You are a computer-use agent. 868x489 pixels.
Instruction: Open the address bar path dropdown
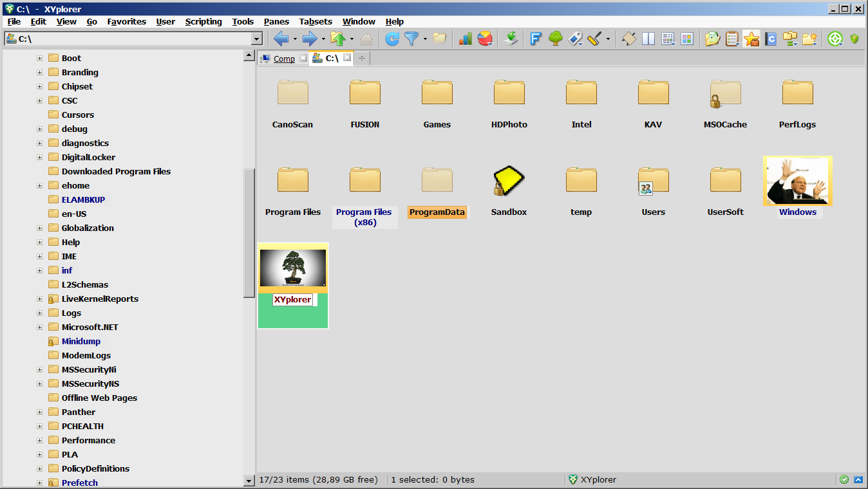258,39
